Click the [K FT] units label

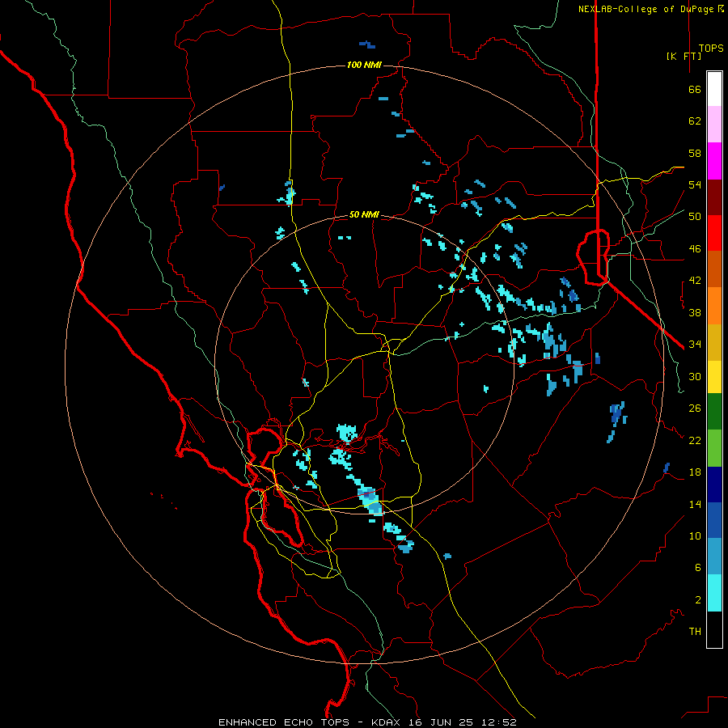[x=684, y=57]
